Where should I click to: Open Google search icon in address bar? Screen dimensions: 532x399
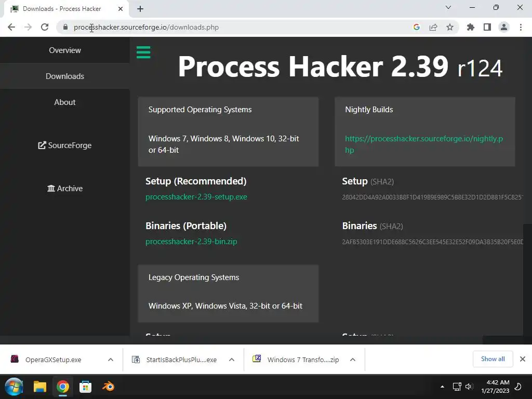[x=416, y=27]
